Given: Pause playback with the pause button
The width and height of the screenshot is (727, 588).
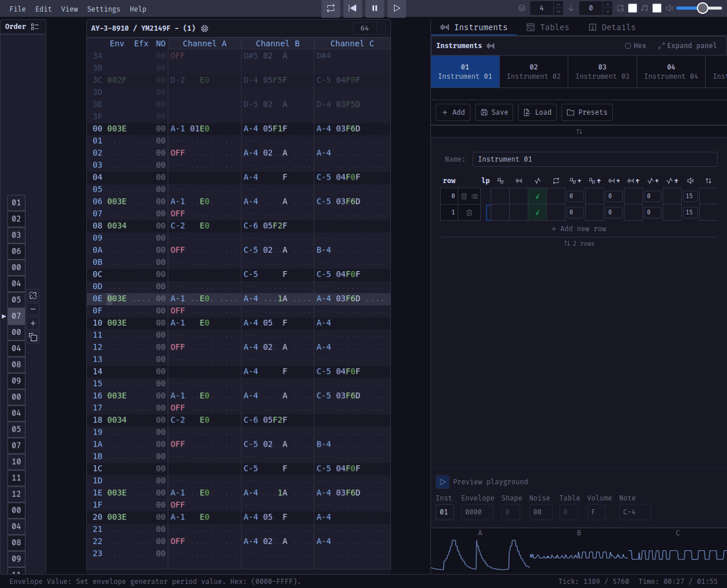Looking at the screenshot, I should coord(375,8).
